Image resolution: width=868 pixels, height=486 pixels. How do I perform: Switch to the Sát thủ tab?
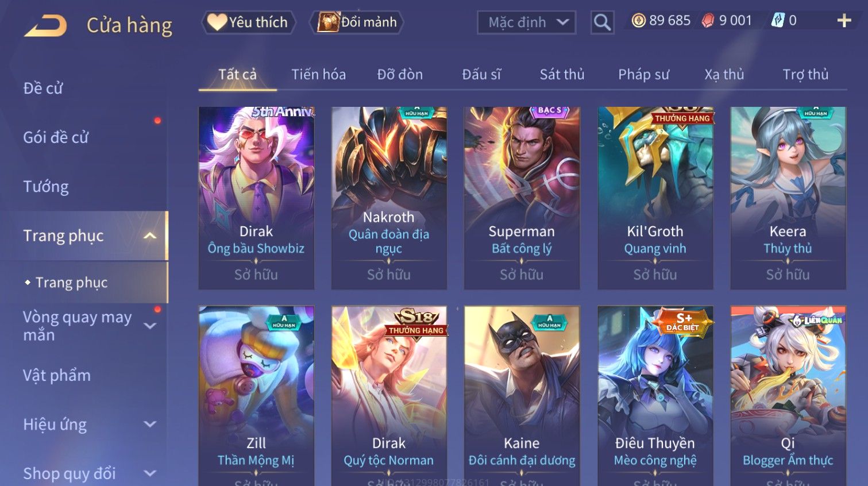562,75
